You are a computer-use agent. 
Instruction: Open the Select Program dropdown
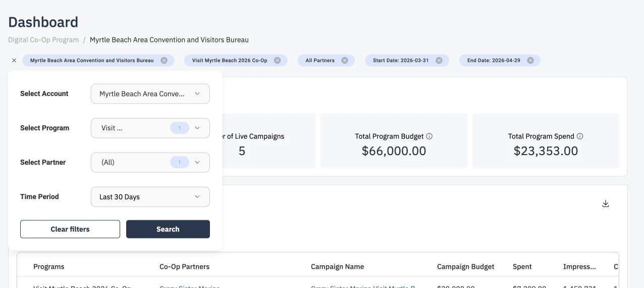[x=150, y=128]
